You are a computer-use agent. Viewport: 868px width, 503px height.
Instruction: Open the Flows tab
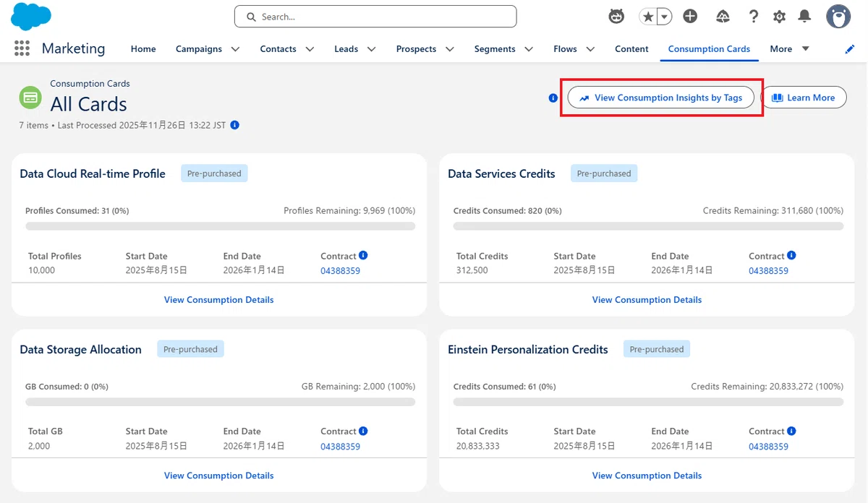tap(565, 49)
